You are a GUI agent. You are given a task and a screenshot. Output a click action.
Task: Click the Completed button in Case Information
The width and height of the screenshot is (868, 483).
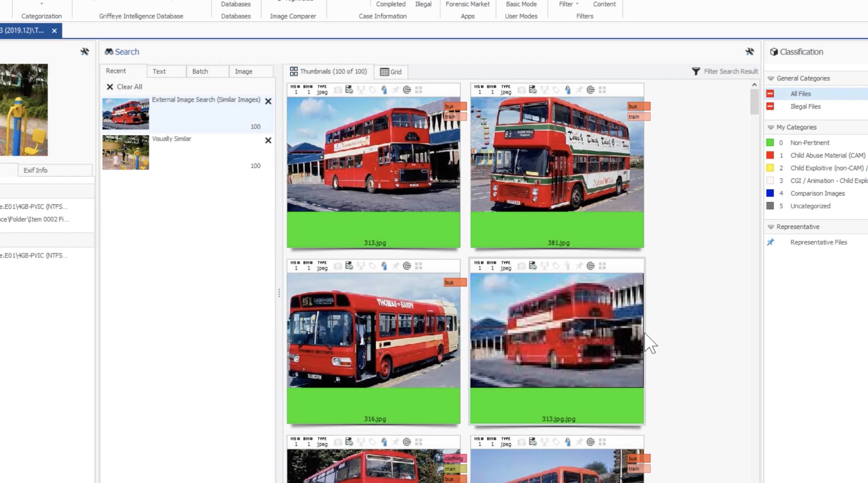pyautogui.click(x=390, y=4)
